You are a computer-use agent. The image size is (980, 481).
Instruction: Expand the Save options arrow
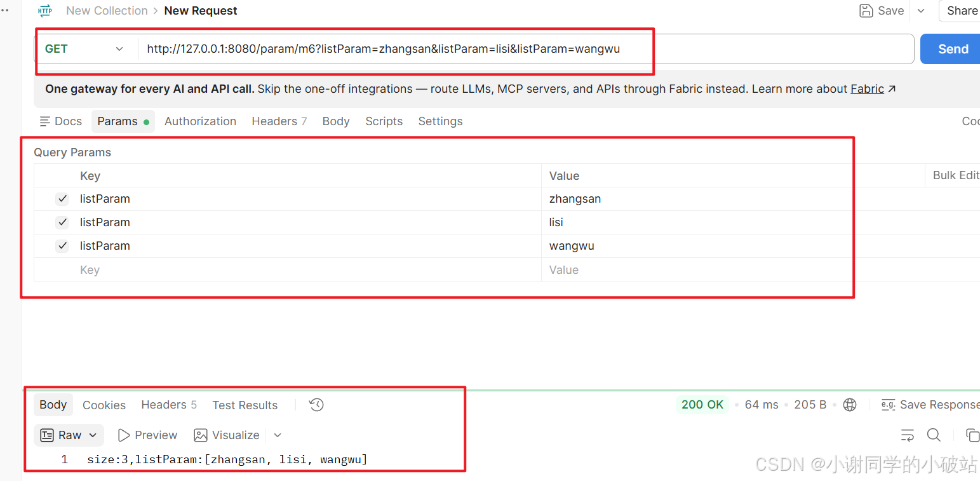[x=921, y=11]
